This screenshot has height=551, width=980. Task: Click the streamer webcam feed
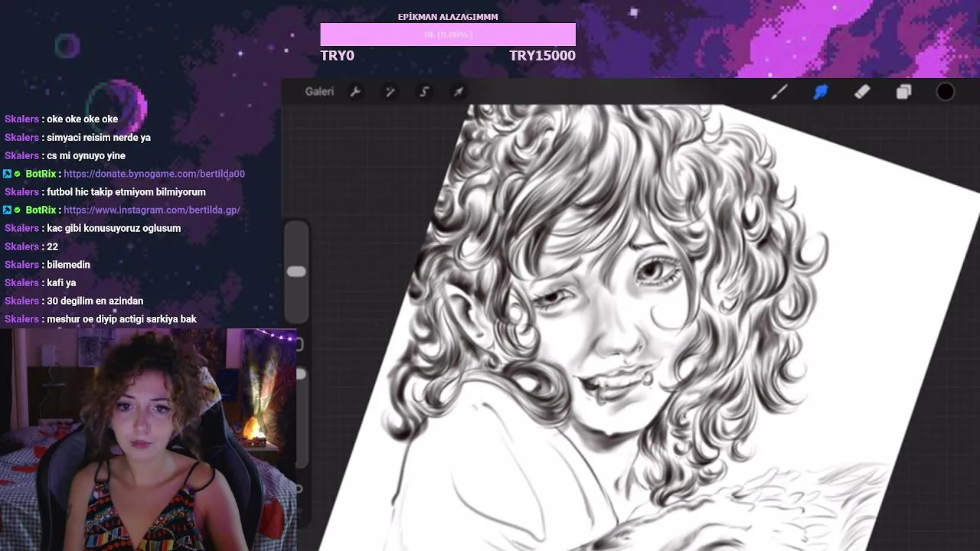coord(148,440)
